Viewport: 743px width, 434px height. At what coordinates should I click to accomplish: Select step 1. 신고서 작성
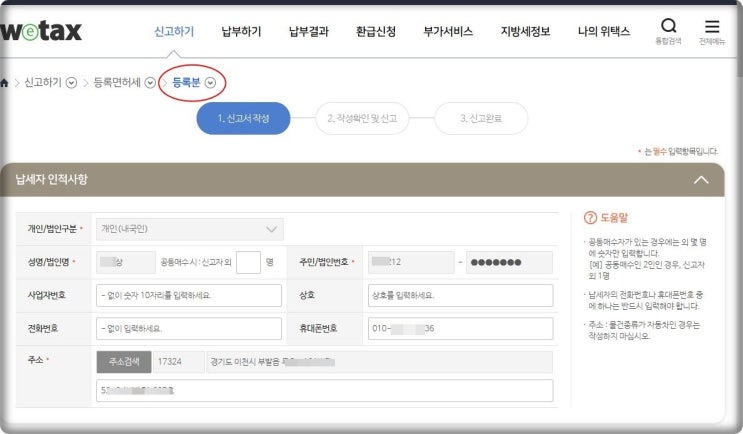(243, 118)
